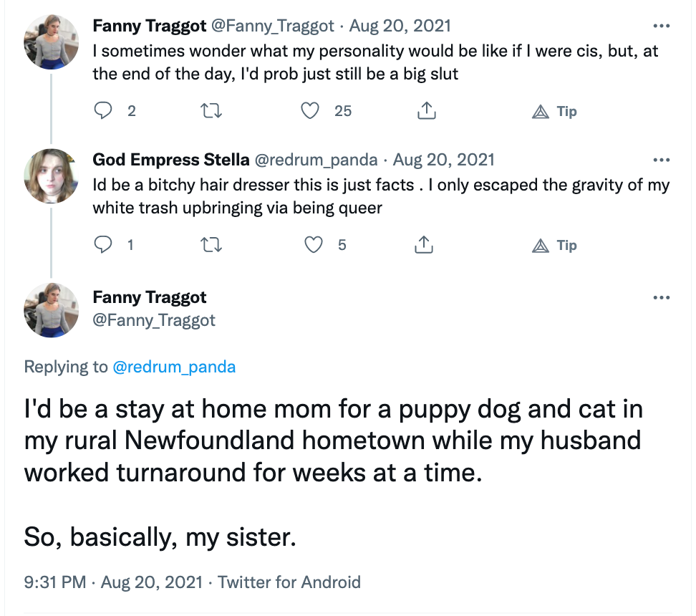
Task: Open the @Fanny_Traggot handle in main tweet
Action: 153,320
